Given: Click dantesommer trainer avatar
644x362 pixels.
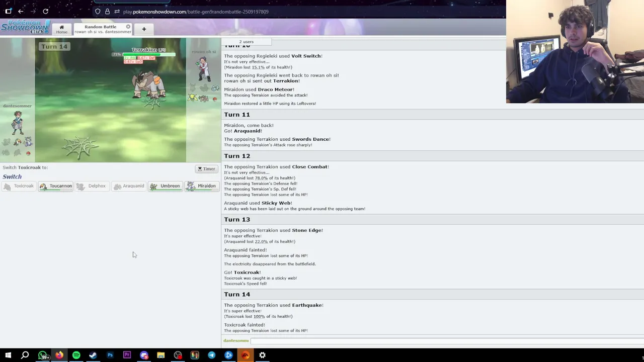Looking at the screenshot, I should (x=18, y=123).
